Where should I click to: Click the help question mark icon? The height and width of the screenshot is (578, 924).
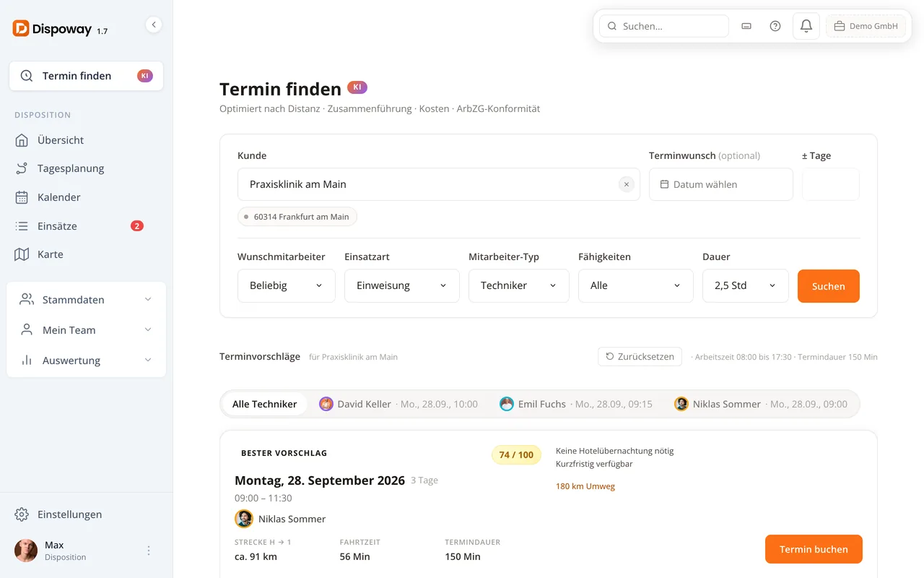point(775,26)
